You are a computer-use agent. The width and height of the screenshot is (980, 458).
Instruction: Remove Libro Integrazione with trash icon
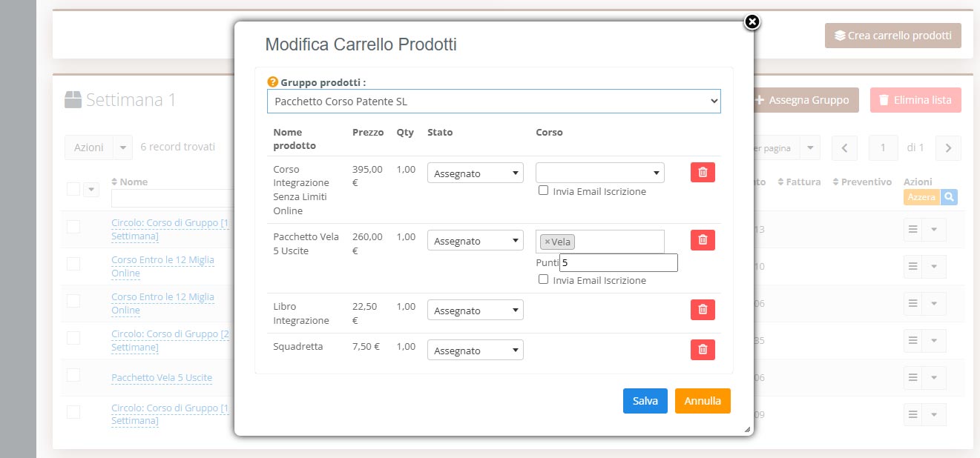703,310
